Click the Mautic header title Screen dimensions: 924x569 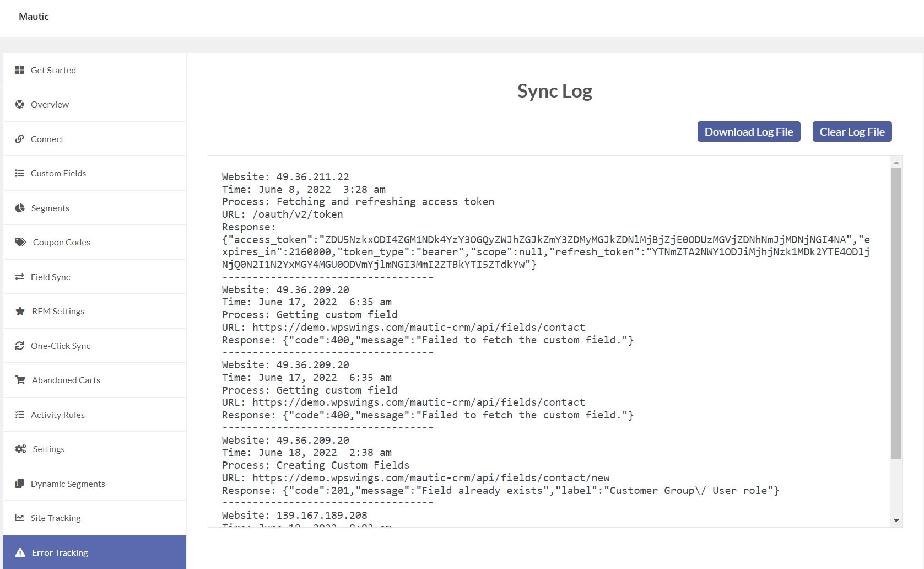click(x=34, y=17)
